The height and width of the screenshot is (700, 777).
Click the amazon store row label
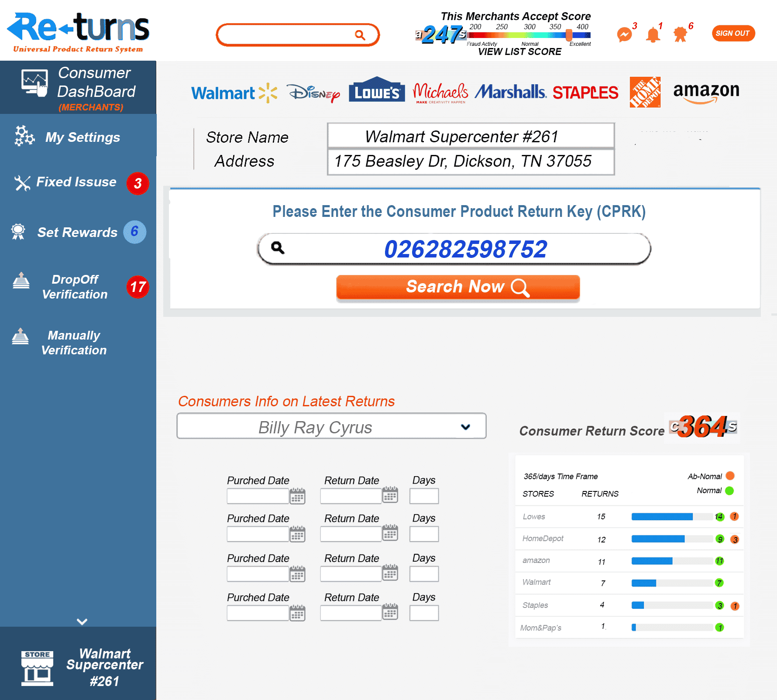pos(536,560)
